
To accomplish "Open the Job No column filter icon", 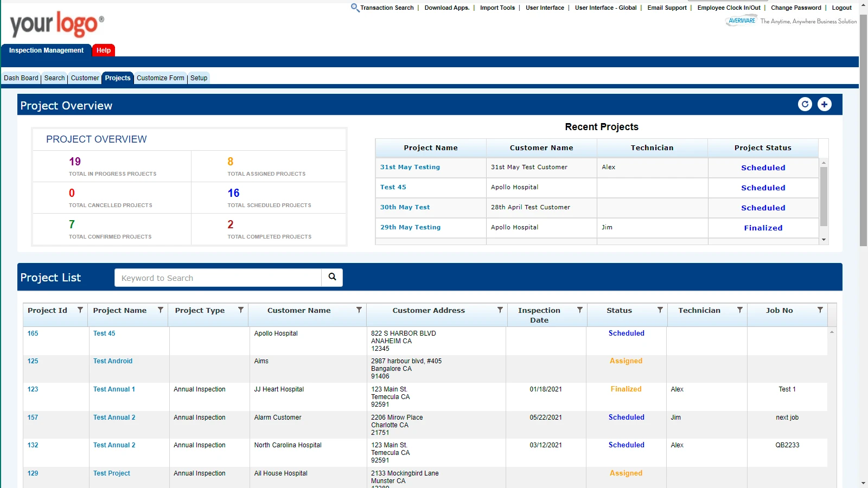I will click(x=820, y=310).
